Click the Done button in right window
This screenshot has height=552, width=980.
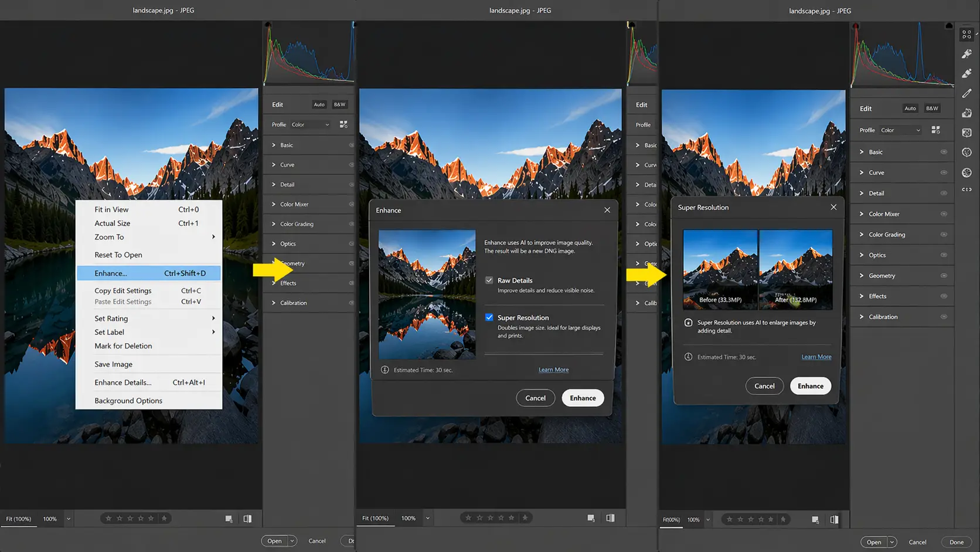957,542
